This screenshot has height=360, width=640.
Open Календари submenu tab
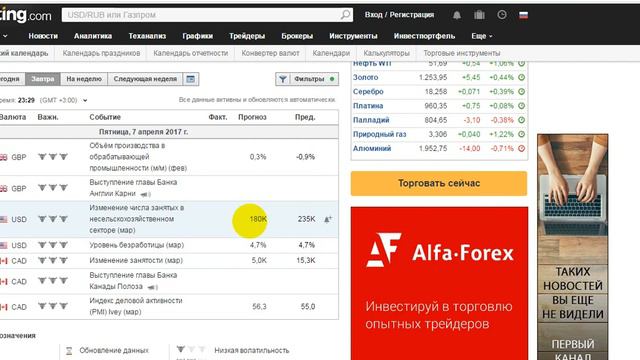(331, 53)
